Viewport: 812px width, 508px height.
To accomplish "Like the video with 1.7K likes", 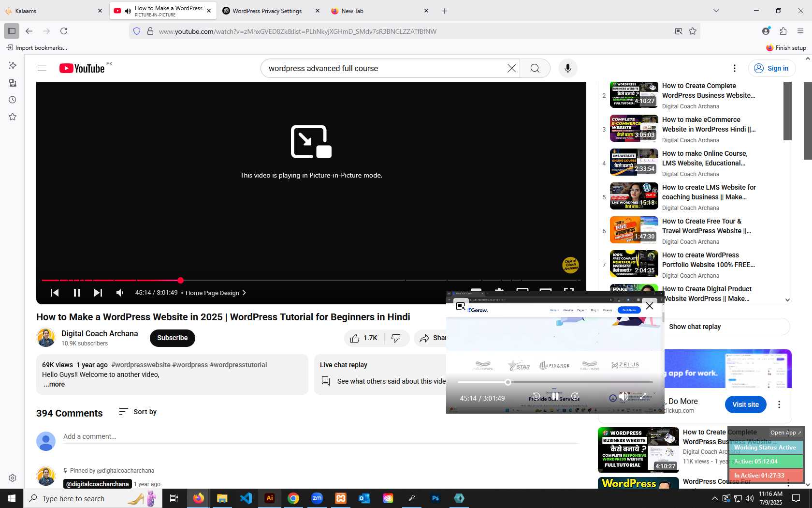I will 364,338.
